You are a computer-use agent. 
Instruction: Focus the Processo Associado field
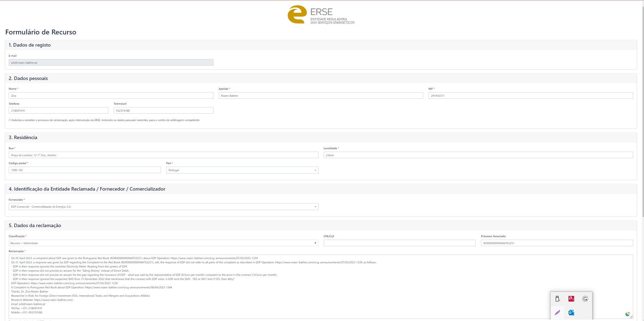coord(557,243)
